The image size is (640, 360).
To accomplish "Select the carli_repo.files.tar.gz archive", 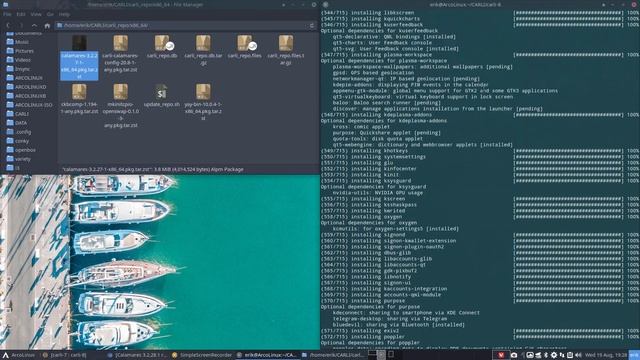I will 286,50.
